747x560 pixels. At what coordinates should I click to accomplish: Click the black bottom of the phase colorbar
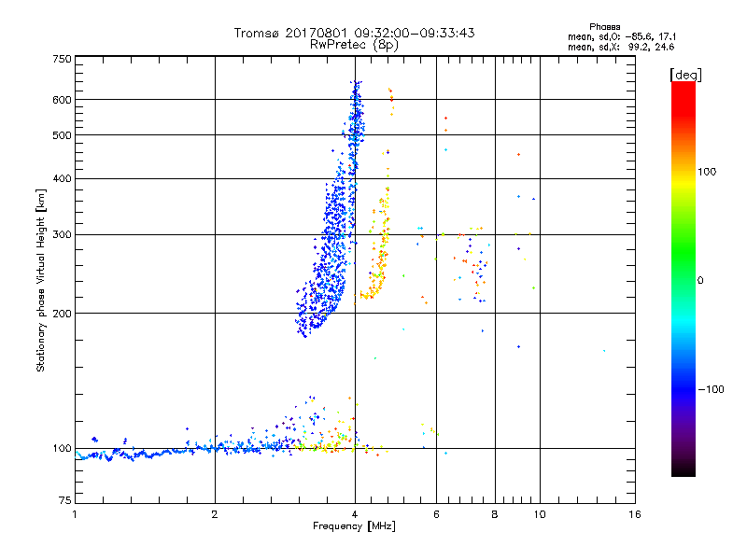pos(684,471)
